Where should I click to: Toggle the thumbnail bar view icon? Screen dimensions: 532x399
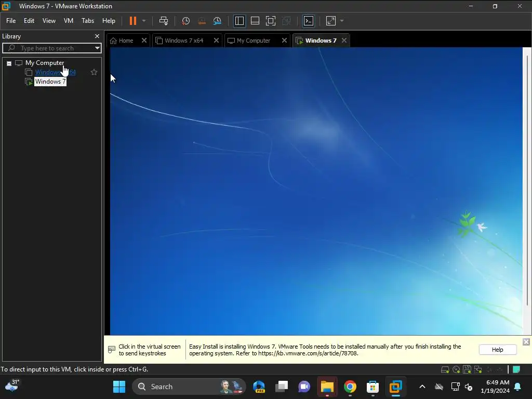pyautogui.click(x=255, y=21)
